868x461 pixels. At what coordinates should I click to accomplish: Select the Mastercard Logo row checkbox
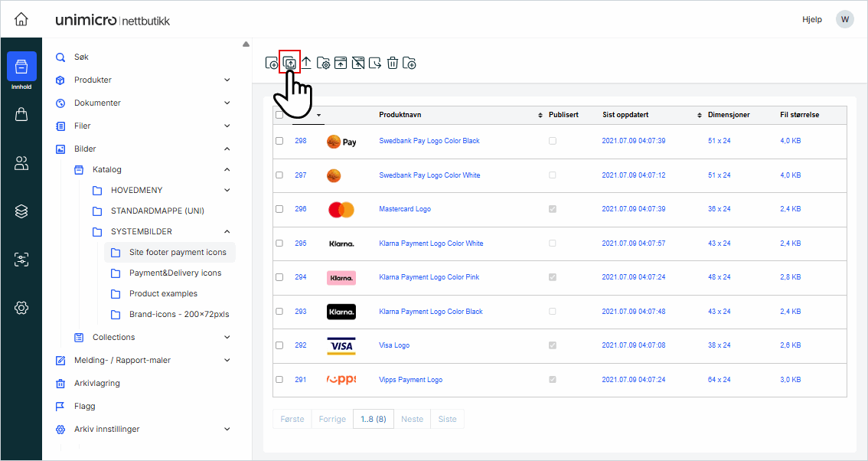pos(279,209)
